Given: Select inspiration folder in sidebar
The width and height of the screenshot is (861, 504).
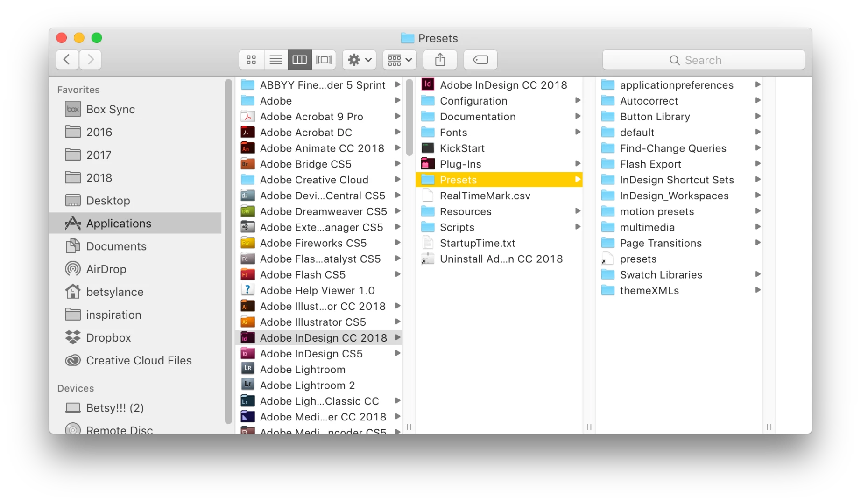Looking at the screenshot, I should click(x=135, y=315).
